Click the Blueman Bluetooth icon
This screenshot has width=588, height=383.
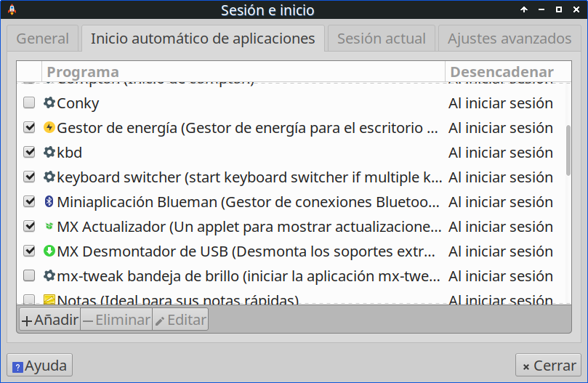49,202
